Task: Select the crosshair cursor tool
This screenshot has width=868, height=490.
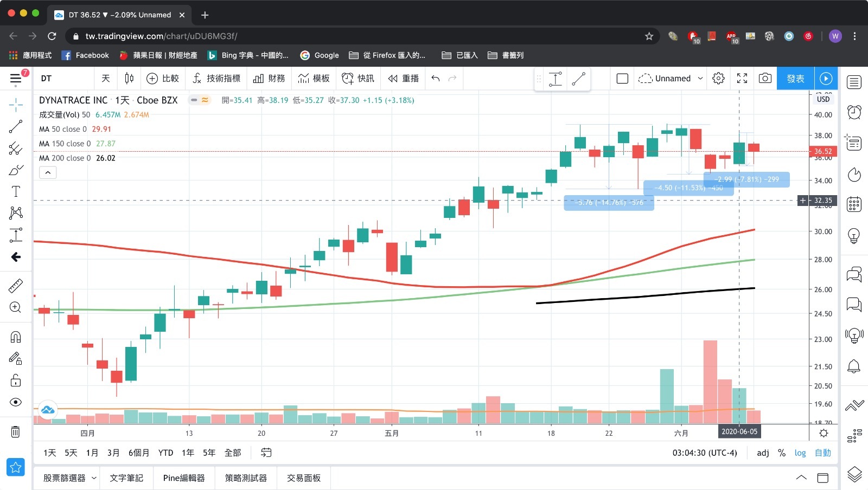Action: tap(16, 105)
